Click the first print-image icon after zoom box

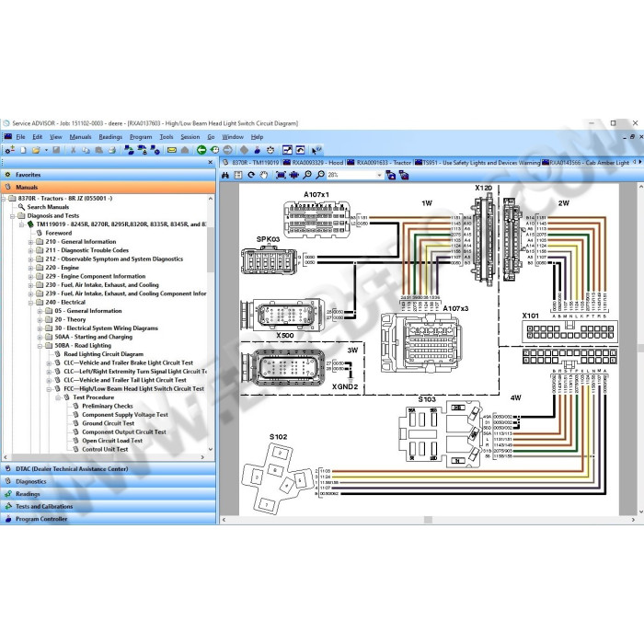(391, 176)
